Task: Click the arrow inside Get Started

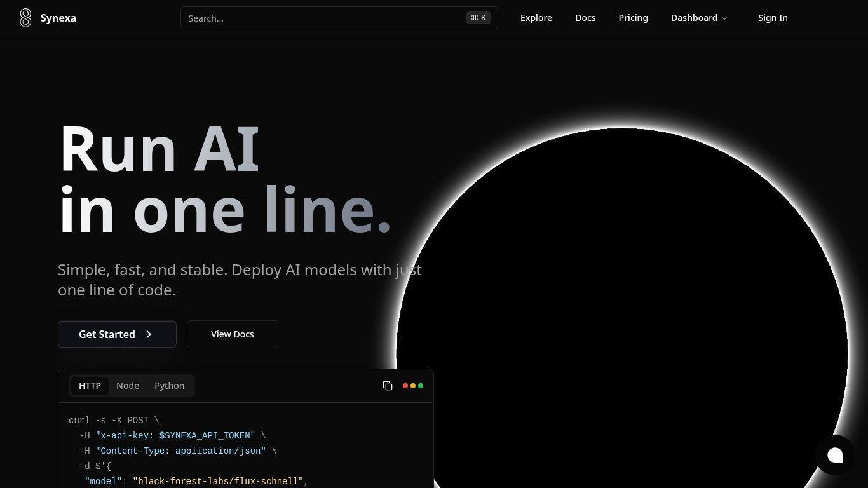Action: point(149,334)
